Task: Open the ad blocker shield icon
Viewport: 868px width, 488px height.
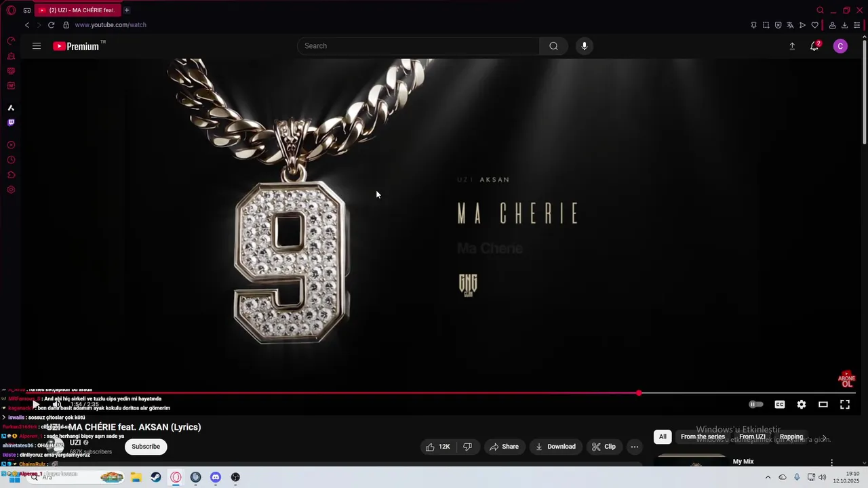Action: pos(778,25)
